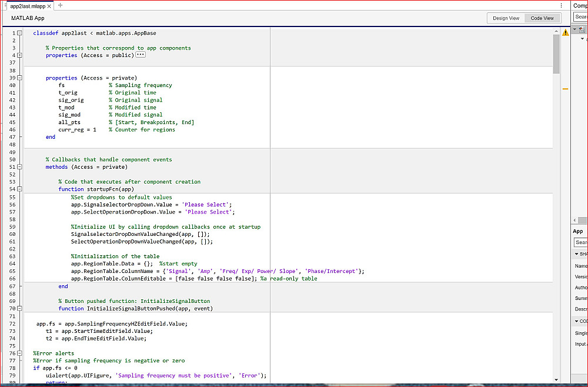Click the code editor scroll-down arrow
This screenshot has width=588, height=387.
click(x=556, y=380)
